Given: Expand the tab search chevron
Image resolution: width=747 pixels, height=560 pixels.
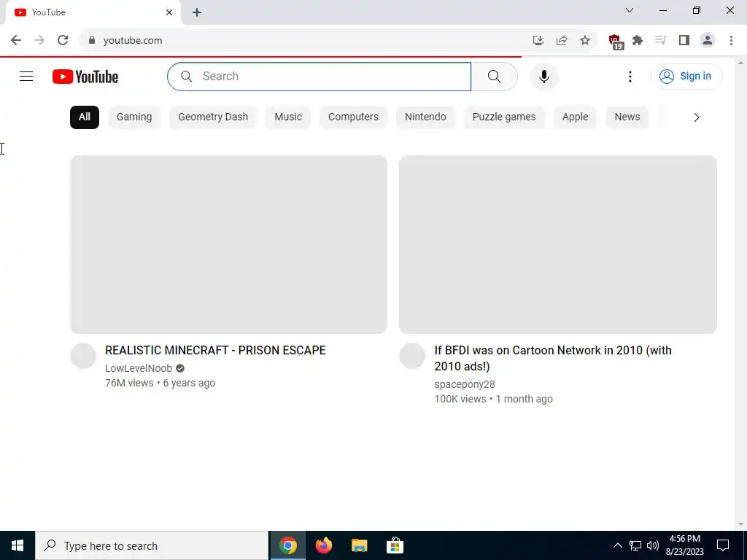Looking at the screenshot, I should click(630, 10).
